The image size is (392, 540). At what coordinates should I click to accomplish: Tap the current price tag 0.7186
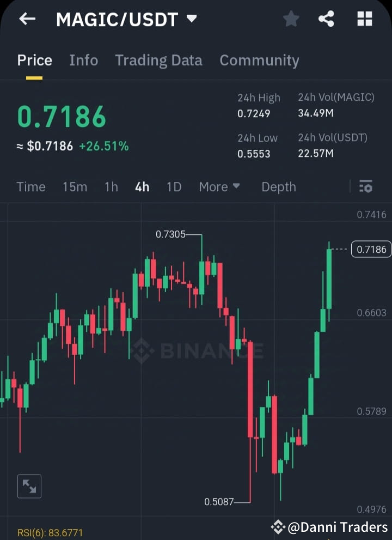coord(371,249)
